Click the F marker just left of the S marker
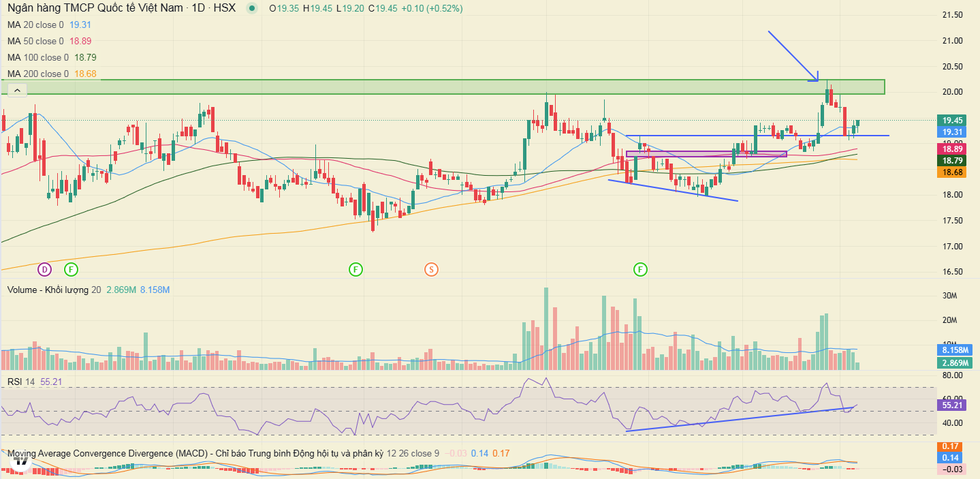Screen dimensions: 980x479 click(355, 269)
